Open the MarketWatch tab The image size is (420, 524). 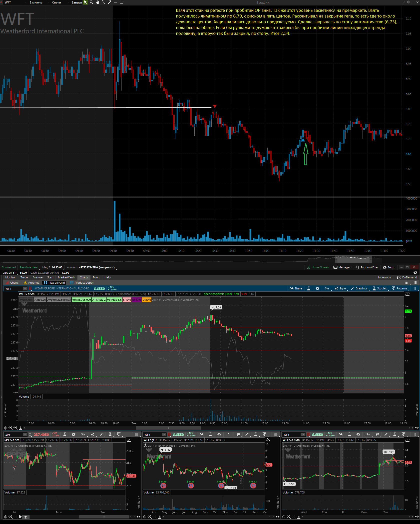pos(66,277)
